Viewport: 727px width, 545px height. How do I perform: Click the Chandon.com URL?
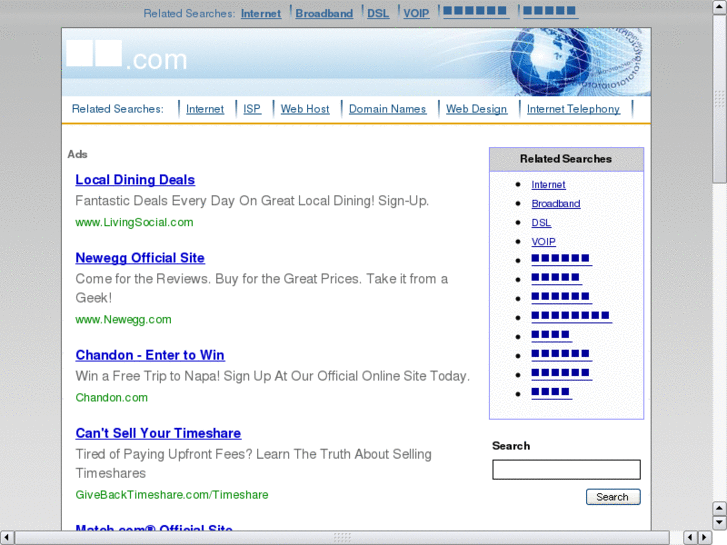[111, 398]
